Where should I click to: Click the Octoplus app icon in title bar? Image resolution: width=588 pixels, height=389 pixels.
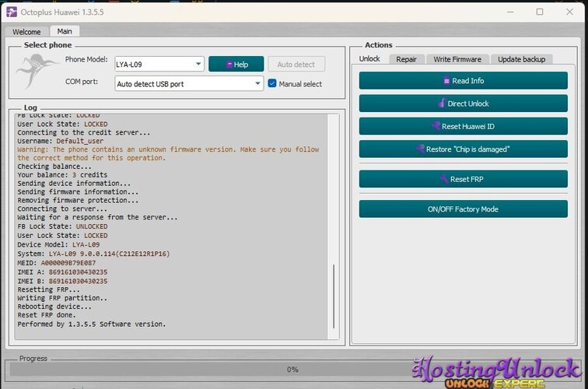coord(12,12)
